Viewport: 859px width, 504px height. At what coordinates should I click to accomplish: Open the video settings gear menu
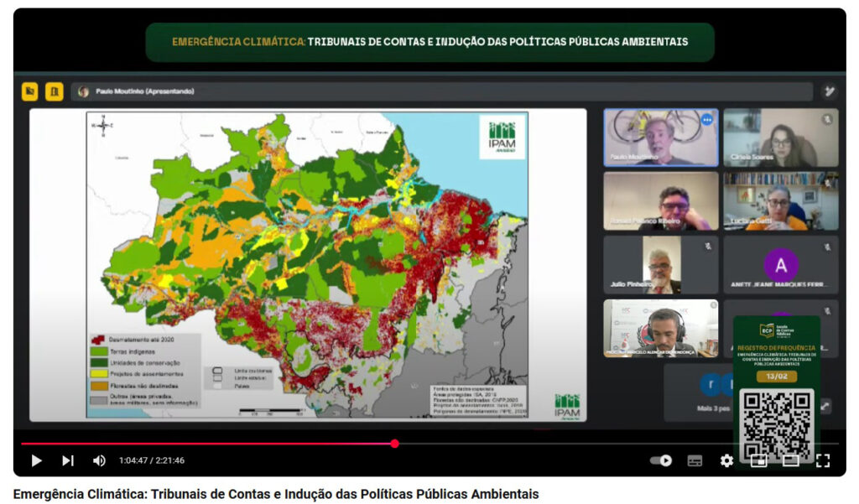[726, 460]
